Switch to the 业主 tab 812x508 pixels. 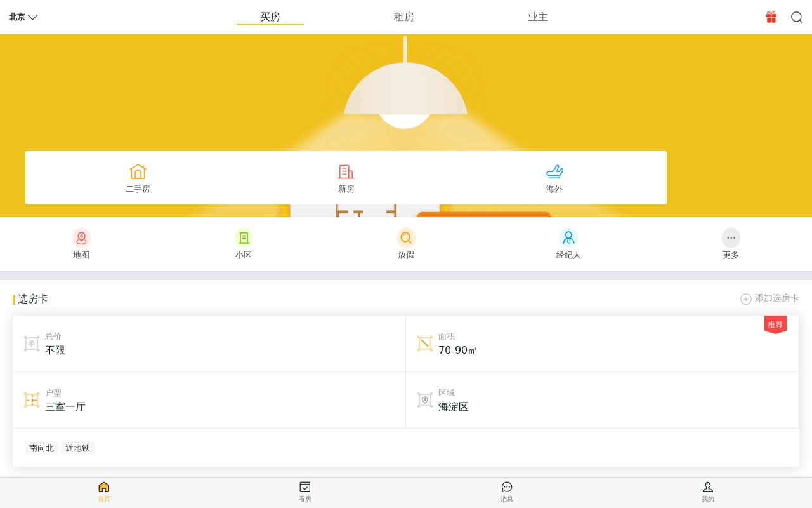(x=538, y=17)
